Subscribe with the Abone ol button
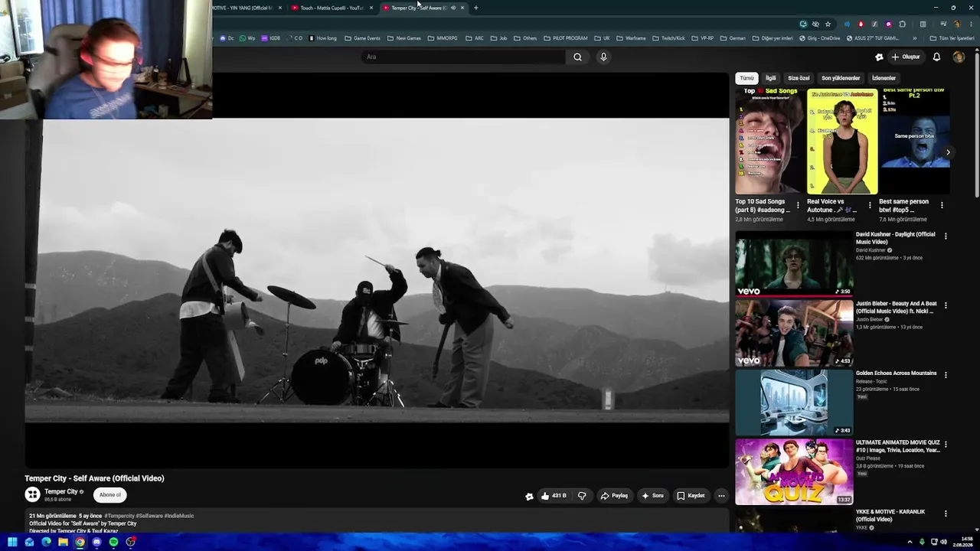Viewport: 980px width, 551px height. [110, 494]
